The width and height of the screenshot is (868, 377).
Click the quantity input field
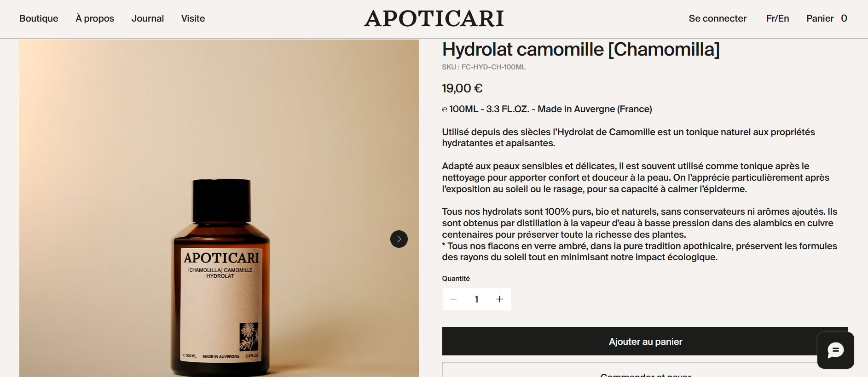pos(476,299)
